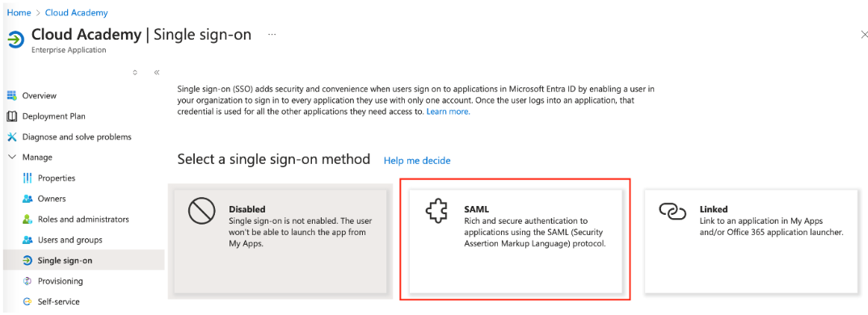The image size is (868, 315).
Task: Open the Learn more link
Action: [448, 111]
